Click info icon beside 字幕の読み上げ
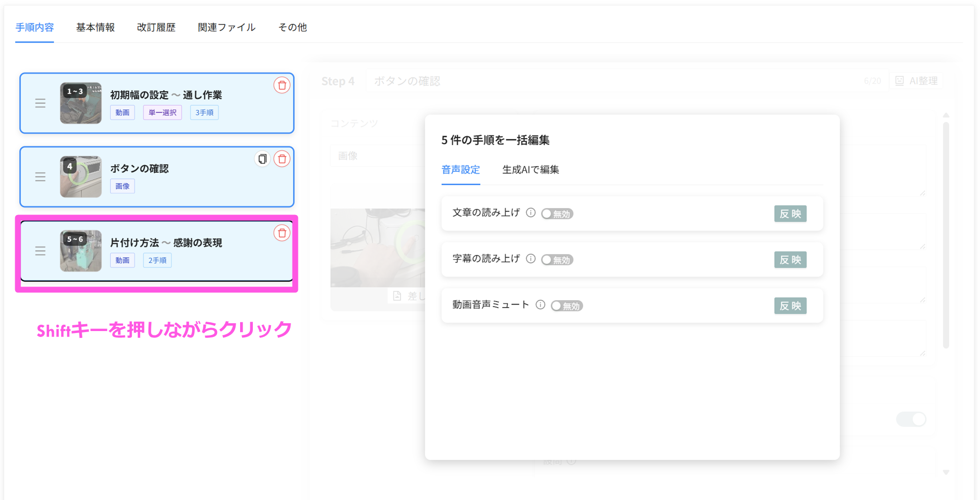Screen dimensions: 980x500 531,259
